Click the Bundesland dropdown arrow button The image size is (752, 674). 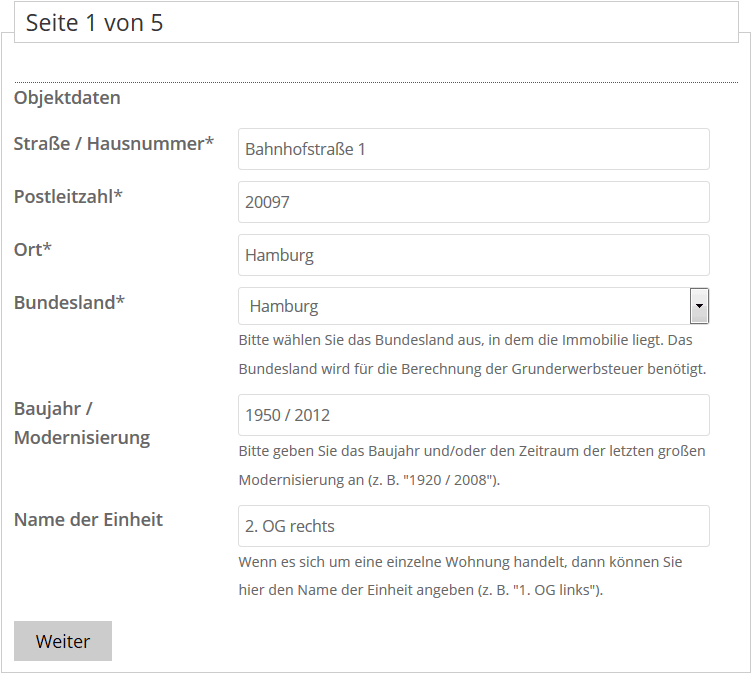[x=700, y=306]
